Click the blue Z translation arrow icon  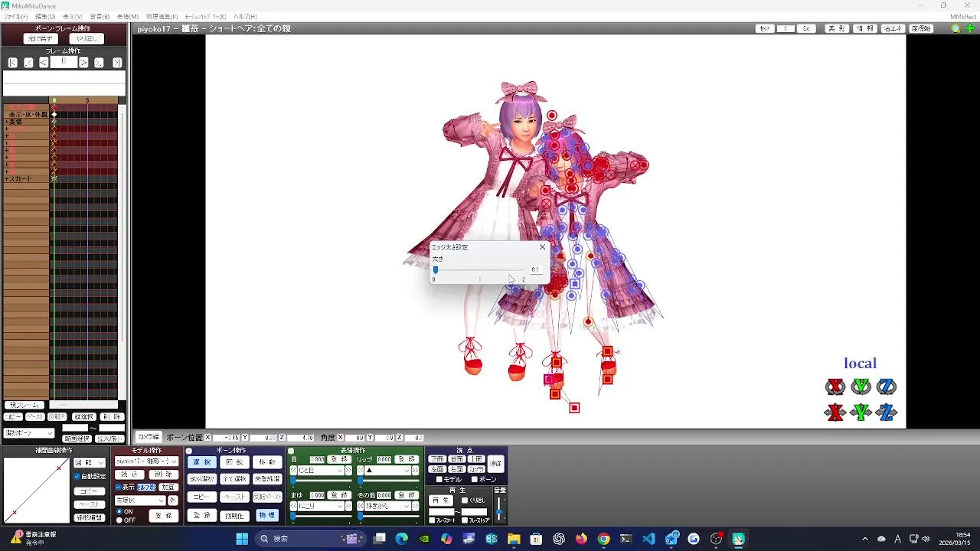coord(887,412)
